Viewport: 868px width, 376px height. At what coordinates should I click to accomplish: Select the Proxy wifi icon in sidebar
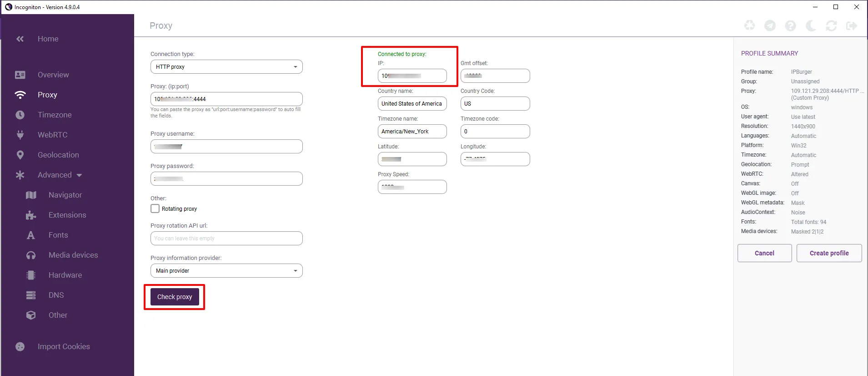pos(20,95)
